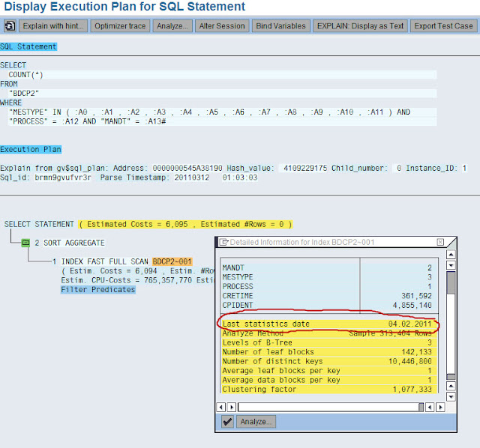Click the left arrow right of the horizontal scrollbar
This screenshot has width=480, height=448.
(x=430, y=408)
